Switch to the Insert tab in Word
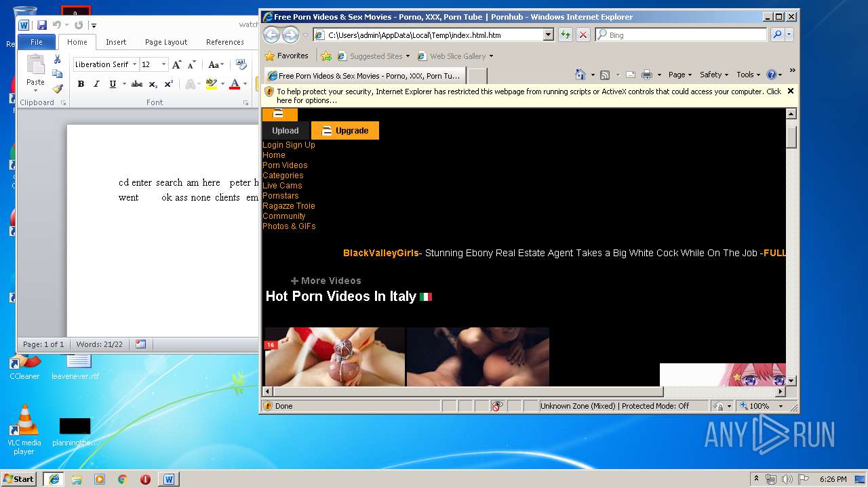 [116, 42]
